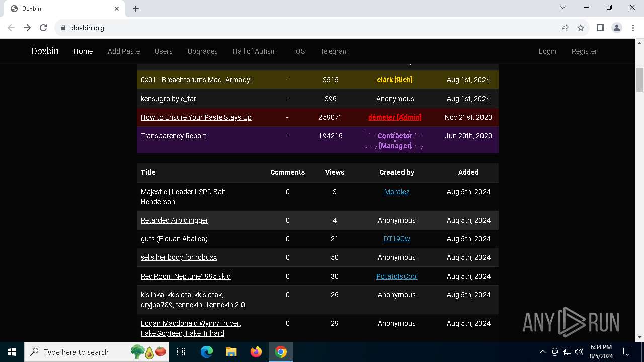Open the network tray icon
The width and height of the screenshot is (644, 362).
[x=567, y=352]
